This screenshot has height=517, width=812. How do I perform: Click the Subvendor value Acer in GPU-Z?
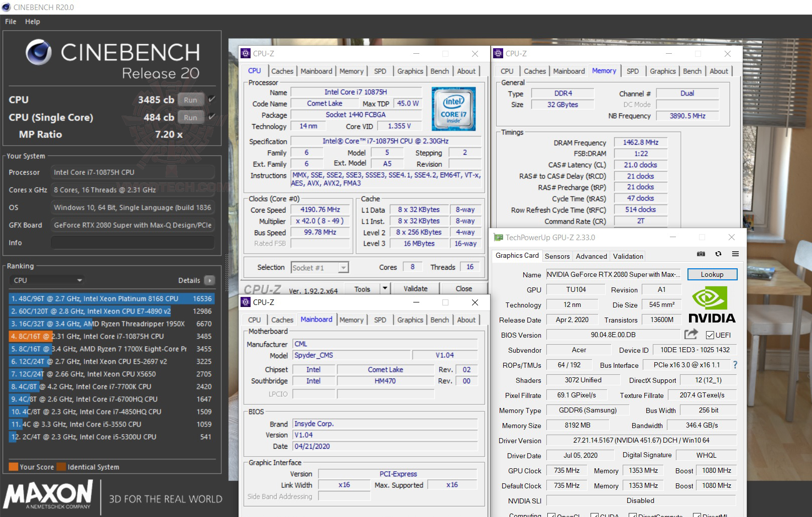pos(578,350)
